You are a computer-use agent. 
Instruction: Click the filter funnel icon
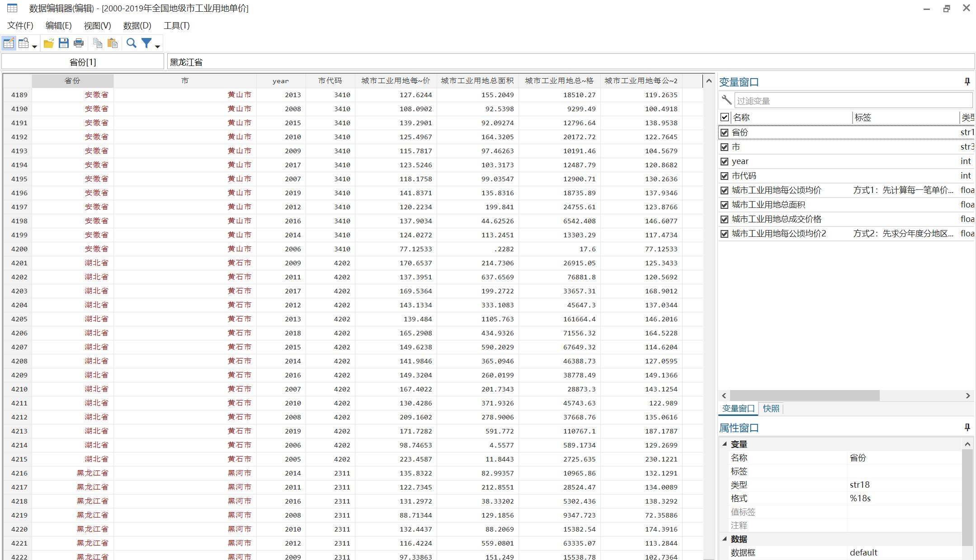point(146,43)
